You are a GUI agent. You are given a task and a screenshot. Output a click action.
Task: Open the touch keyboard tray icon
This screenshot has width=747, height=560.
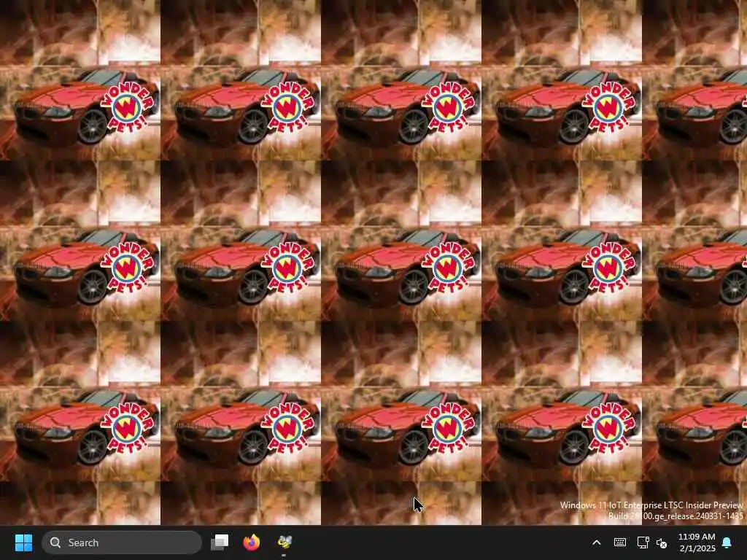pos(620,542)
